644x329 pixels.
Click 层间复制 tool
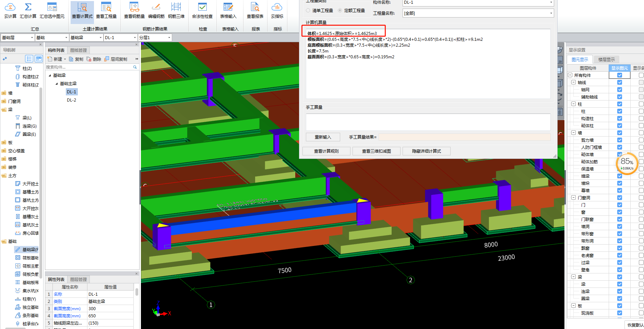[116, 59]
